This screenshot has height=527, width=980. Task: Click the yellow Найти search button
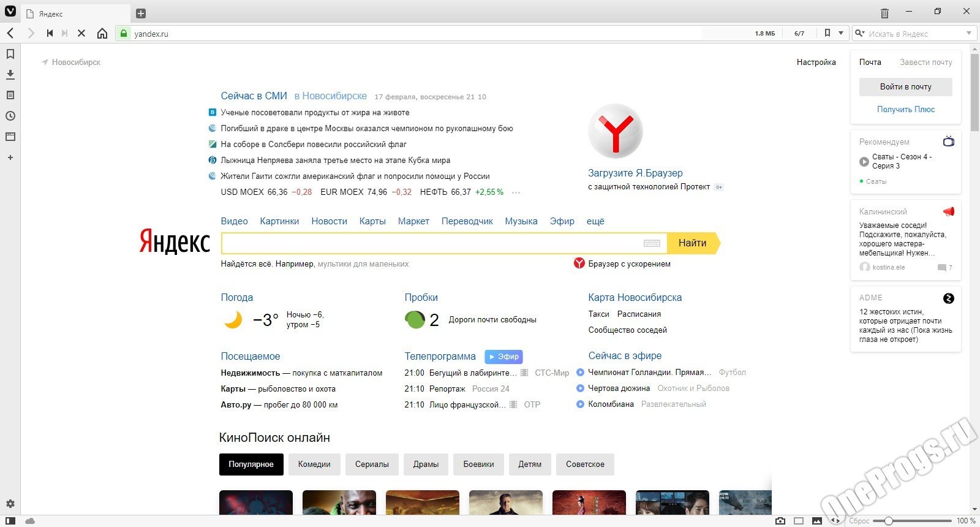(693, 243)
